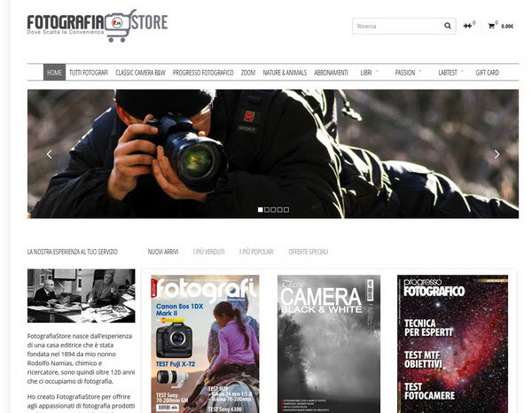Click the 0.00€ cart total

pyautogui.click(x=507, y=27)
